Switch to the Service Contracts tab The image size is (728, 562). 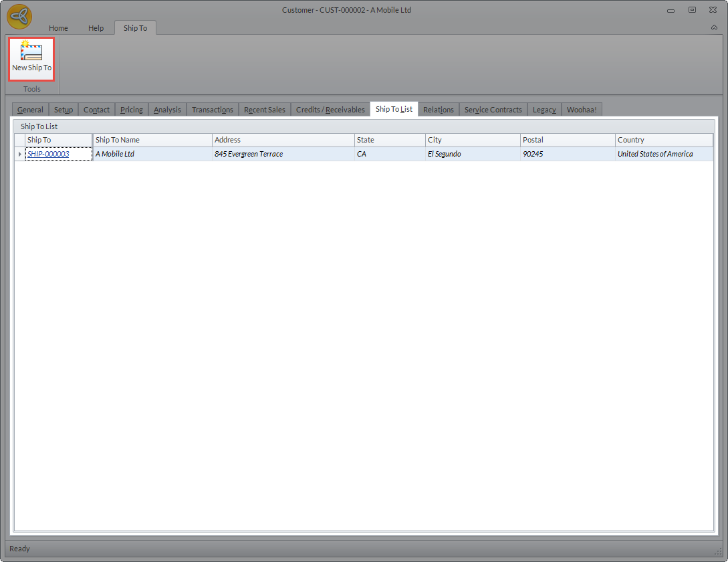coord(493,110)
